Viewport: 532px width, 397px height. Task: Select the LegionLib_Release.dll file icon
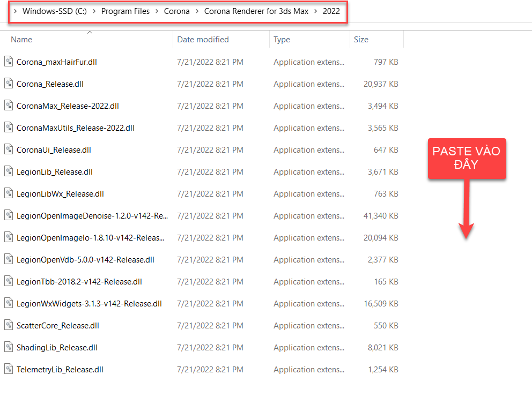click(x=9, y=171)
